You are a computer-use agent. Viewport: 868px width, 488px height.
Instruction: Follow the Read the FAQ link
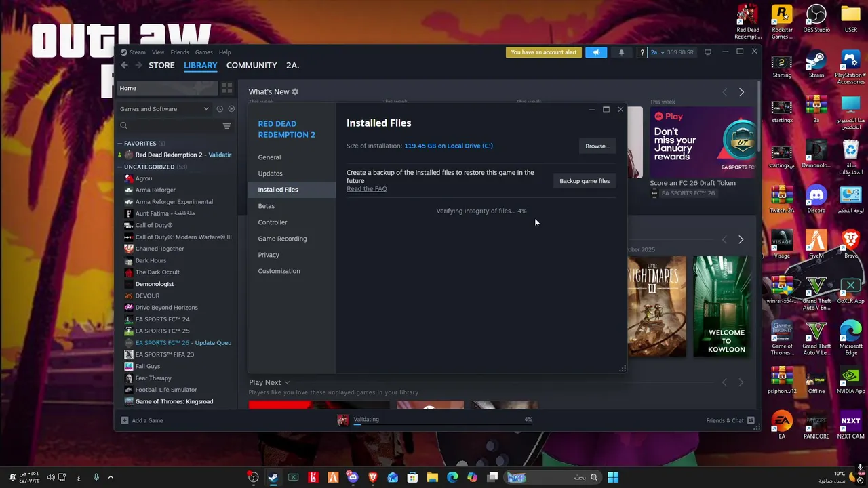(367, 189)
